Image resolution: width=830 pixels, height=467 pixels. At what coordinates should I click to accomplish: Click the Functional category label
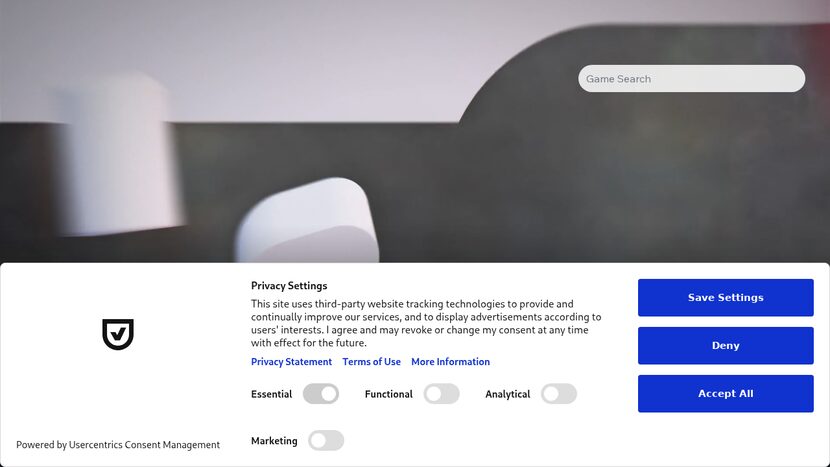point(389,394)
